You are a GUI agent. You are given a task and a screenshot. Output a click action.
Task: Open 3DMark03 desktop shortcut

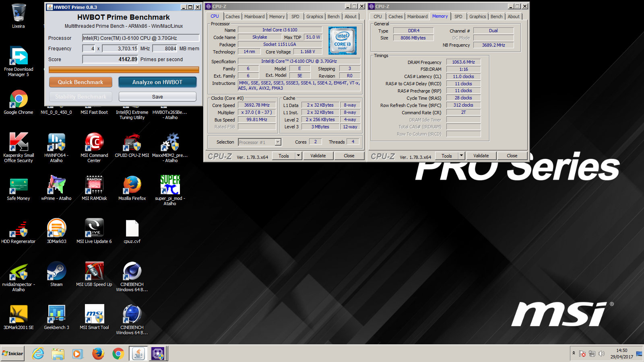pos(56,232)
